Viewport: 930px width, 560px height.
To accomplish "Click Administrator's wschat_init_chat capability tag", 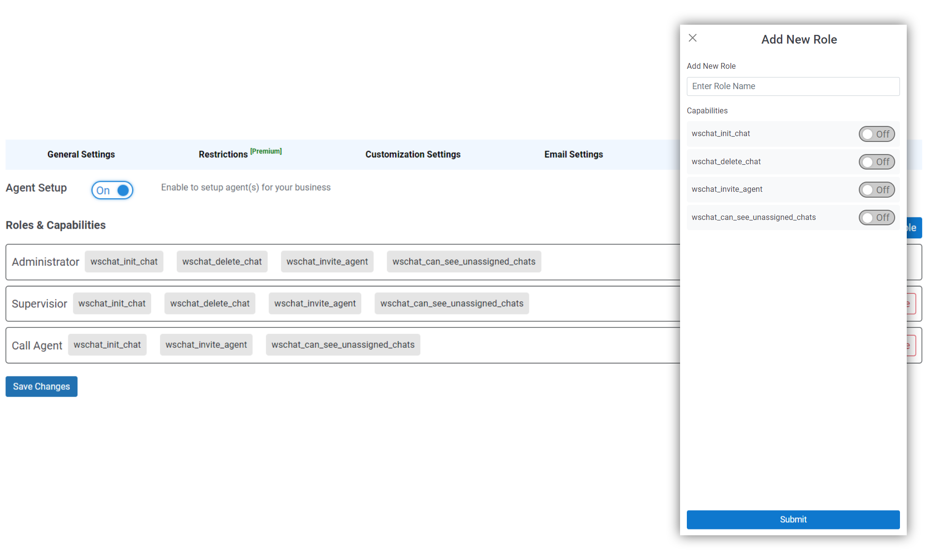I will 124,262.
